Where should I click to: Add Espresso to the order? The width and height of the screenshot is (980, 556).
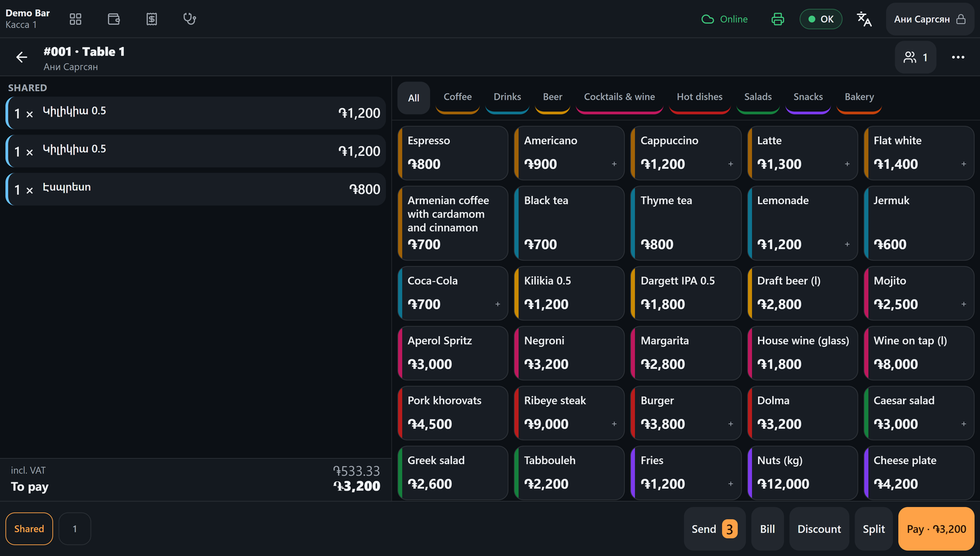pos(453,153)
